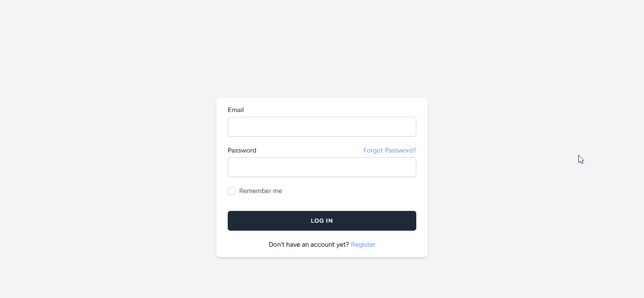Select the Remember me label text
644x298 pixels.
click(261, 191)
